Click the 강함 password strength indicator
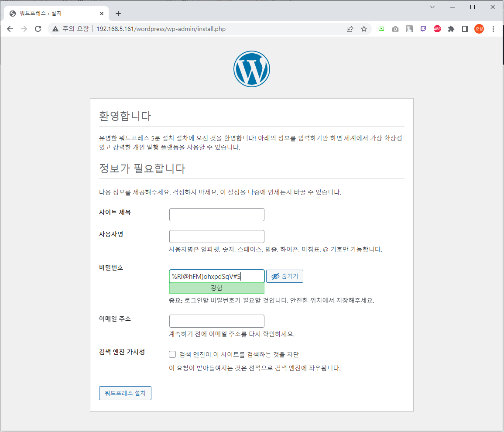504x432 pixels. pos(216,288)
